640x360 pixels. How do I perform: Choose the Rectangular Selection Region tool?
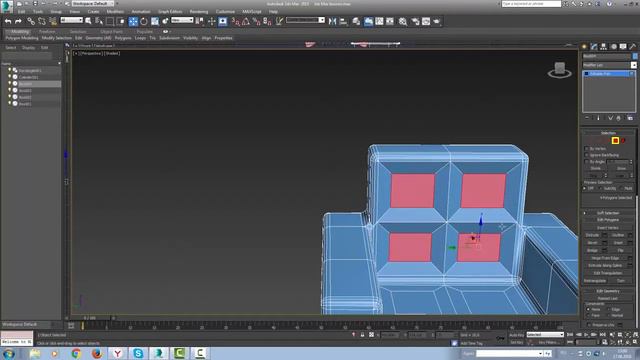(110, 21)
